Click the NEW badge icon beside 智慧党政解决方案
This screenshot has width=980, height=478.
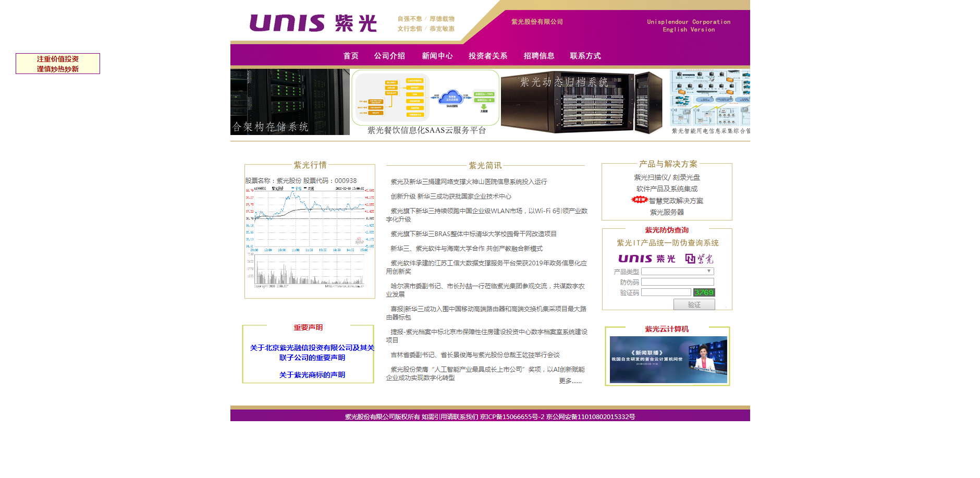pyautogui.click(x=639, y=200)
